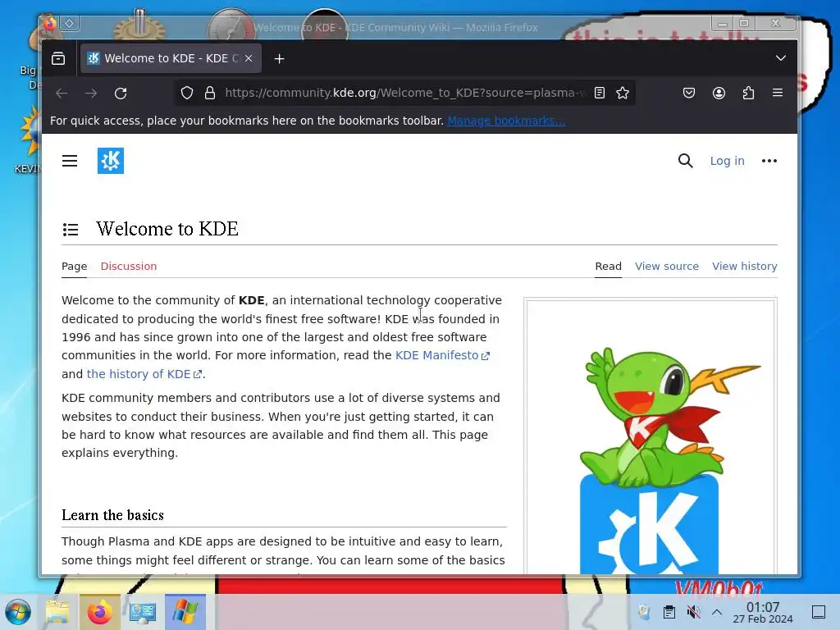
Task: Switch to the Discussion tab
Action: click(129, 267)
